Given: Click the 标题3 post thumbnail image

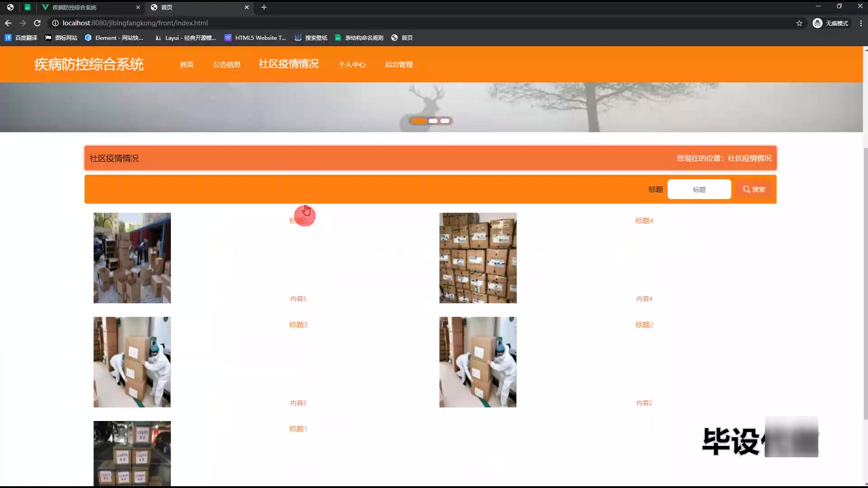Looking at the screenshot, I should click(132, 362).
